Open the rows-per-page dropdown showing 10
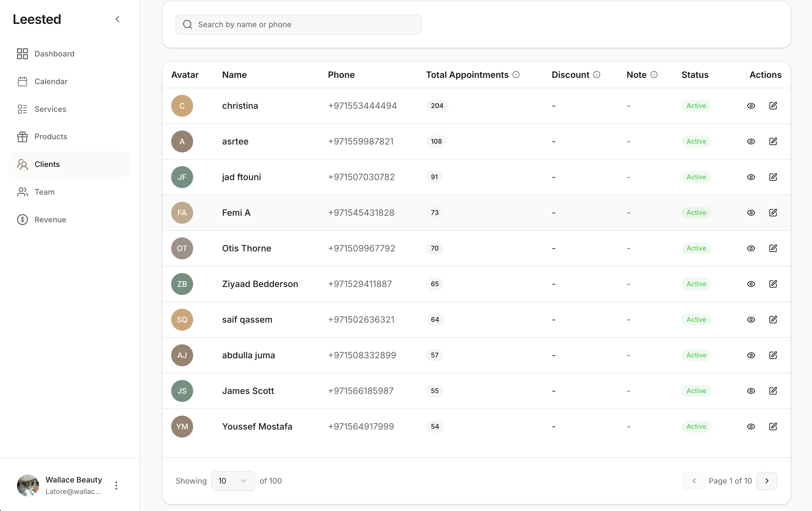Viewport: 812px width, 511px height. pos(232,481)
